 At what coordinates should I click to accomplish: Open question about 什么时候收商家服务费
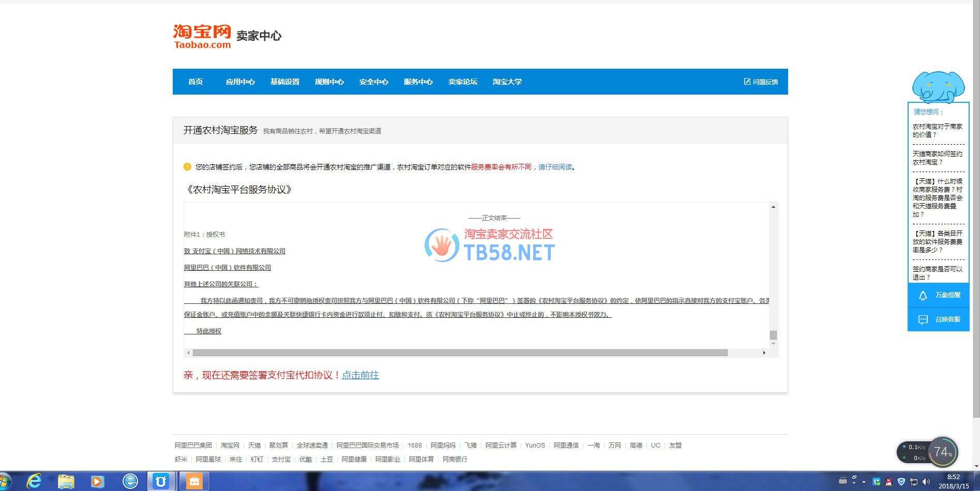point(938,198)
